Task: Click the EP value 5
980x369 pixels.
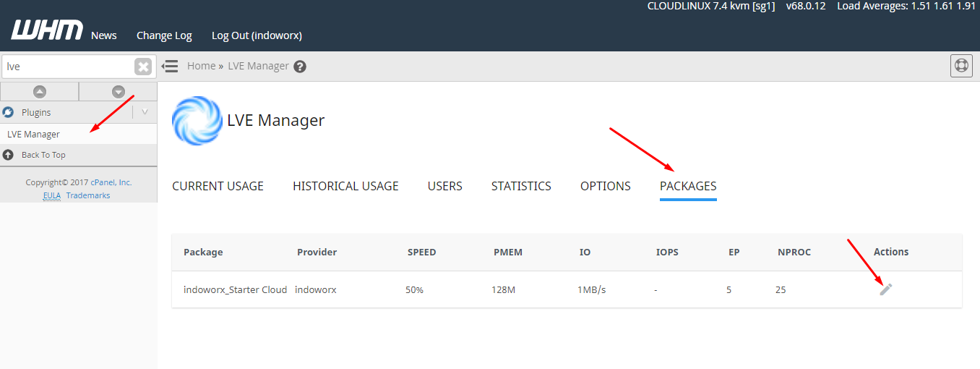Action: tap(728, 289)
